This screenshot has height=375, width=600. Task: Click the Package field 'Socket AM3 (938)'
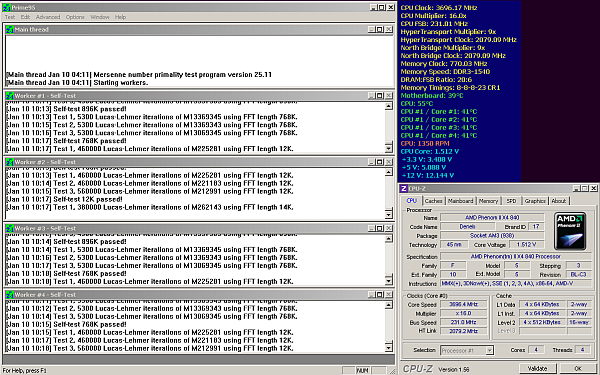(x=492, y=236)
